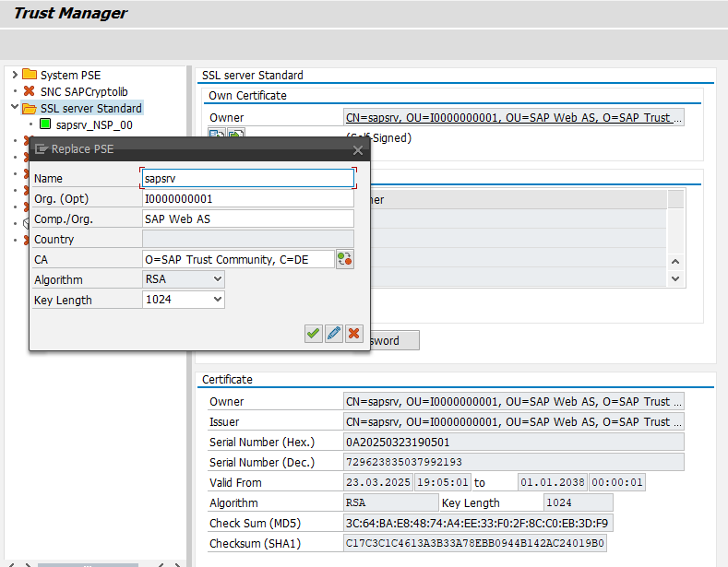The image size is (728, 567).
Task: Click the Own Certificate Owner link
Action: (514, 117)
